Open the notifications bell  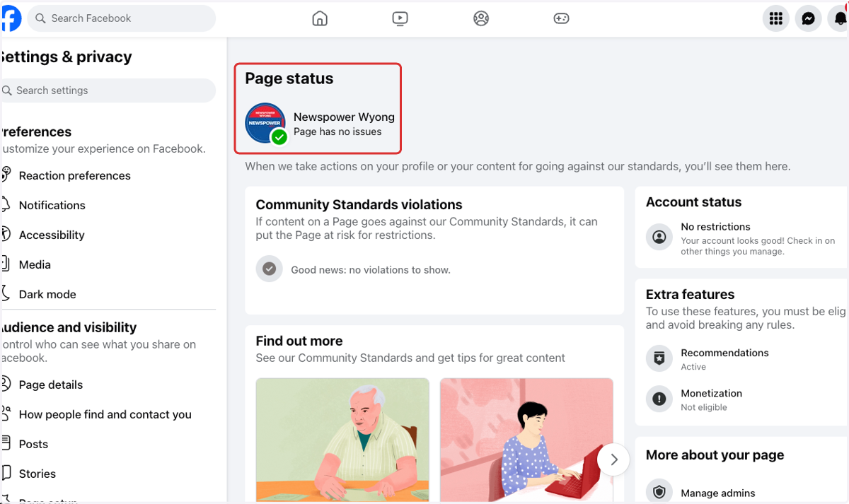coord(839,18)
